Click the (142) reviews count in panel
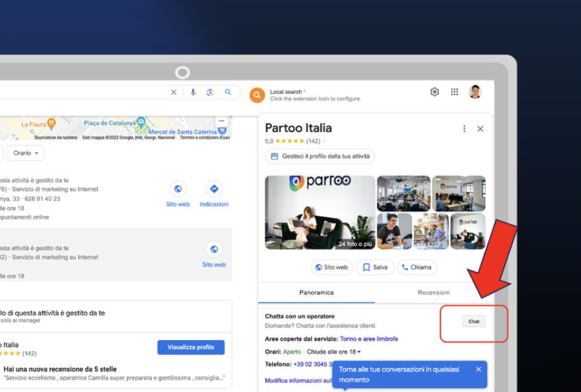 click(x=313, y=141)
